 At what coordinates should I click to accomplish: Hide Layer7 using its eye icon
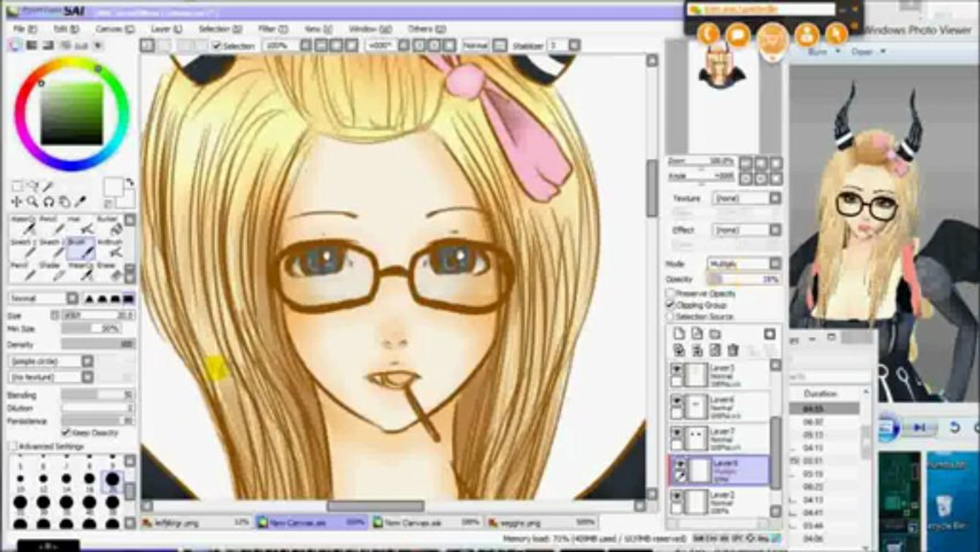pos(677,432)
